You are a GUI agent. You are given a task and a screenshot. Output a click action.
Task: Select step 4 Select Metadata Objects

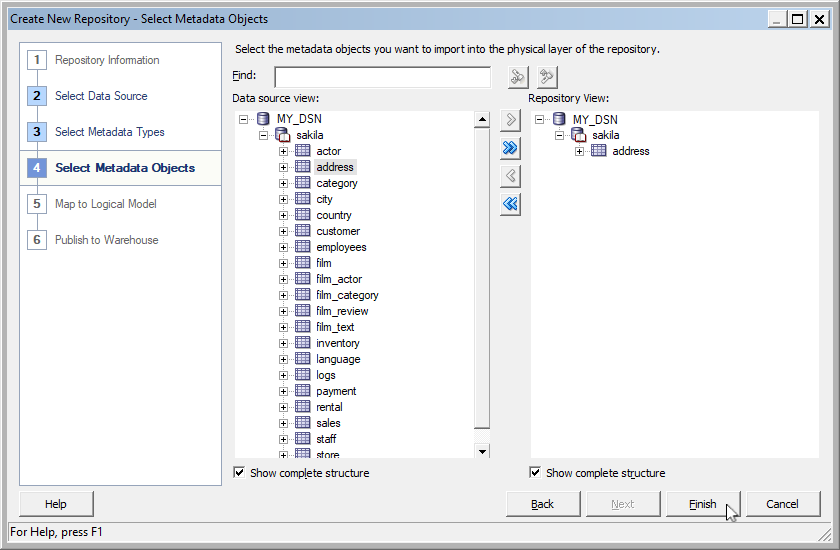click(x=121, y=168)
